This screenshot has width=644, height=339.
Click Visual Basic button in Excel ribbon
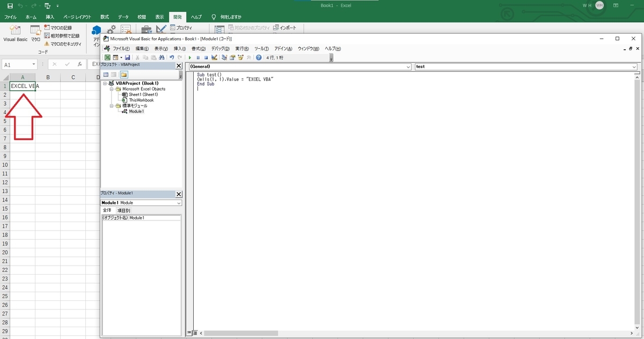click(x=15, y=33)
